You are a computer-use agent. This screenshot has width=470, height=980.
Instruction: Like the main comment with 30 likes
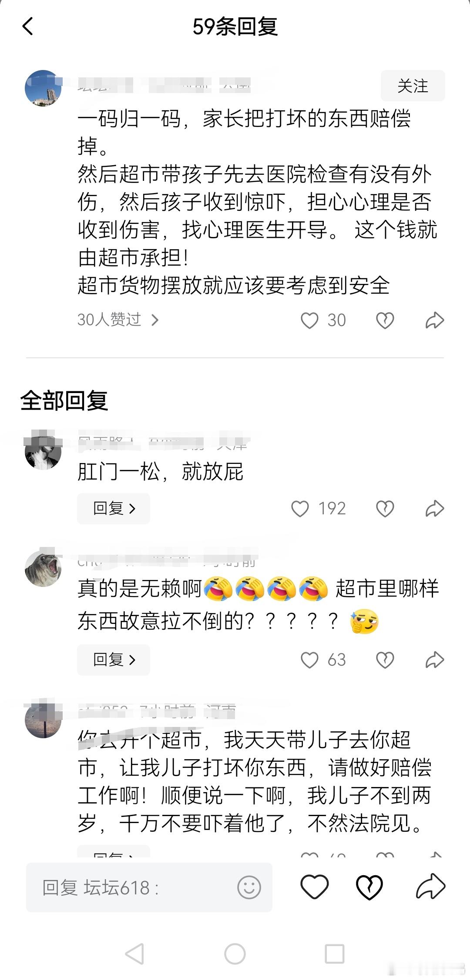coord(309,320)
